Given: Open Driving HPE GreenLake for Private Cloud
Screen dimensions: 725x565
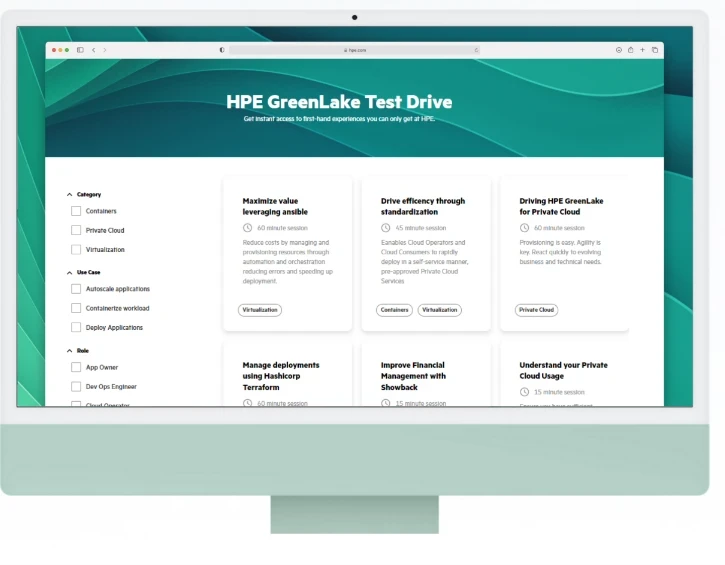Looking at the screenshot, I should [561, 206].
